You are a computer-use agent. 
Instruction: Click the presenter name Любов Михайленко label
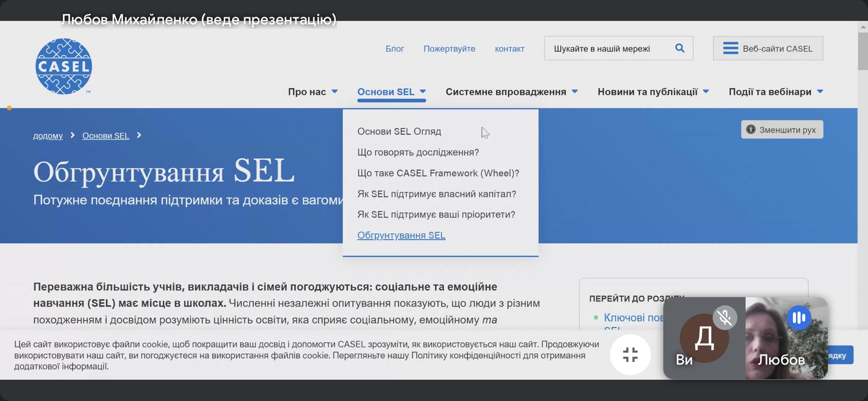tap(198, 19)
